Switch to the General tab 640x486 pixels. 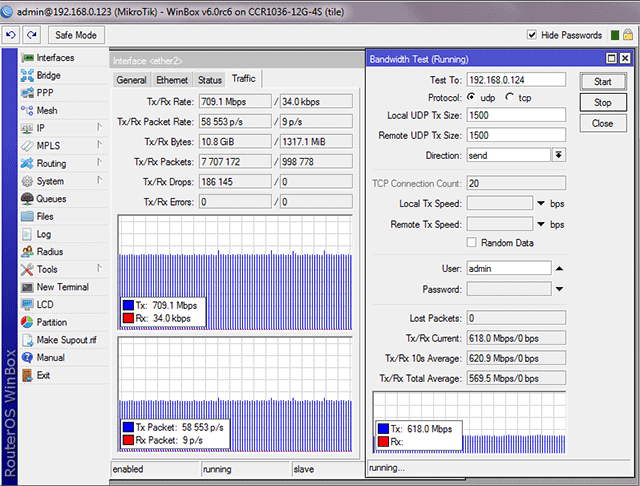(x=131, y=80)
